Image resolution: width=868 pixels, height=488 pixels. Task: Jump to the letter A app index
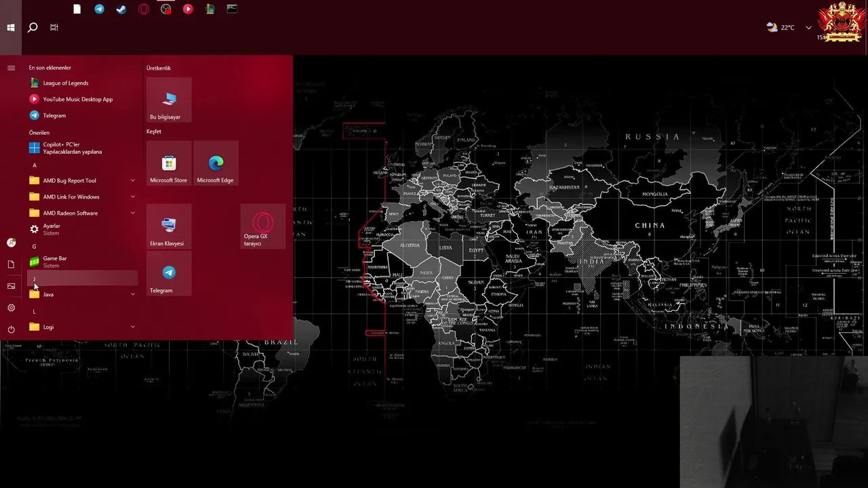point(83,165)
